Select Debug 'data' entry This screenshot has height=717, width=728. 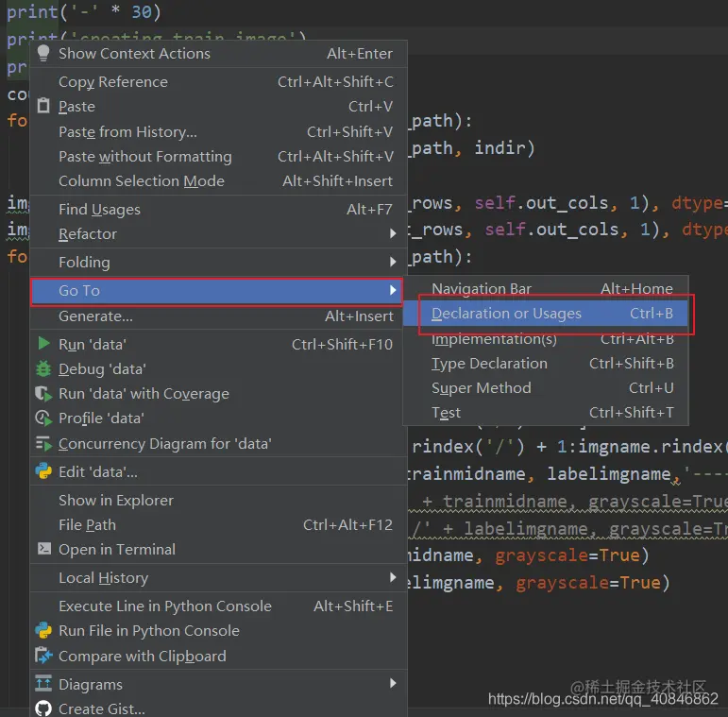point(219,369)
